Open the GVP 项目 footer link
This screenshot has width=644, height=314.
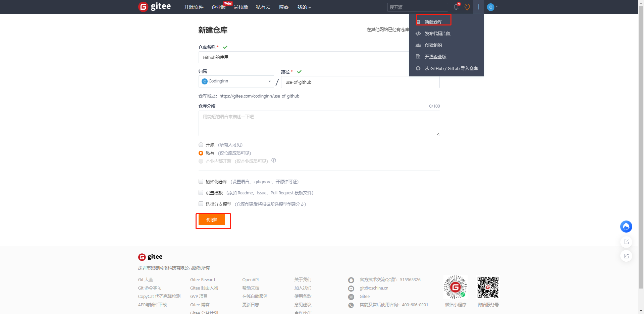click(x=199, y=296)
